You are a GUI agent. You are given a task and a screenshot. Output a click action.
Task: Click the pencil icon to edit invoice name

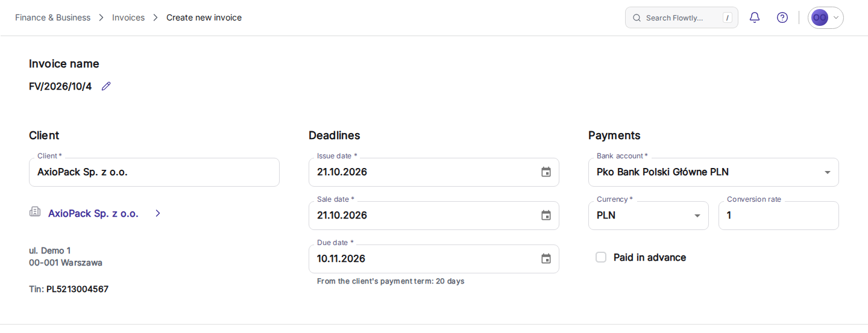pyautogui.click(x=106, y=86)
